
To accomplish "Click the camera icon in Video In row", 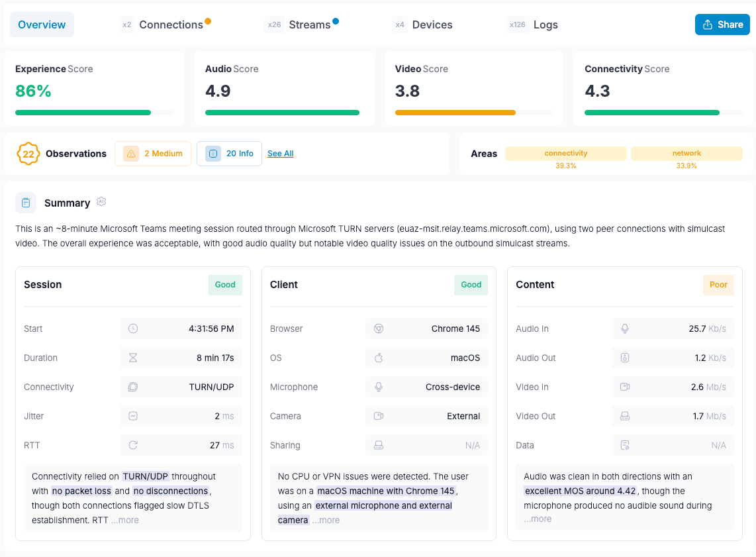I will point(624,387).
